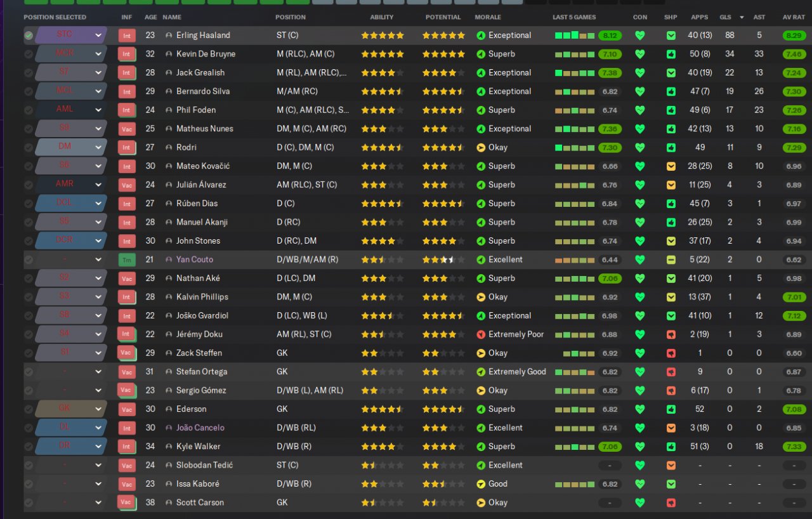Click the profile icon beside Slobodan Tedić's name

tap(169, 465)
